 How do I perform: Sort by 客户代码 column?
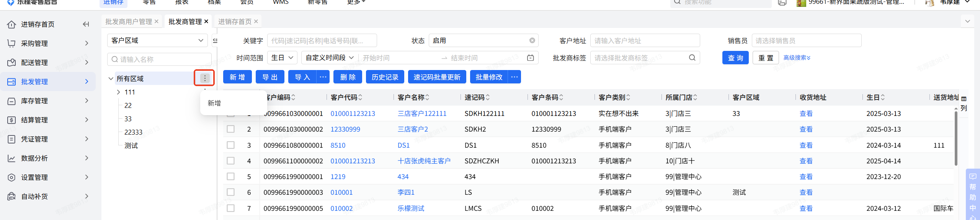click(360, 98)
